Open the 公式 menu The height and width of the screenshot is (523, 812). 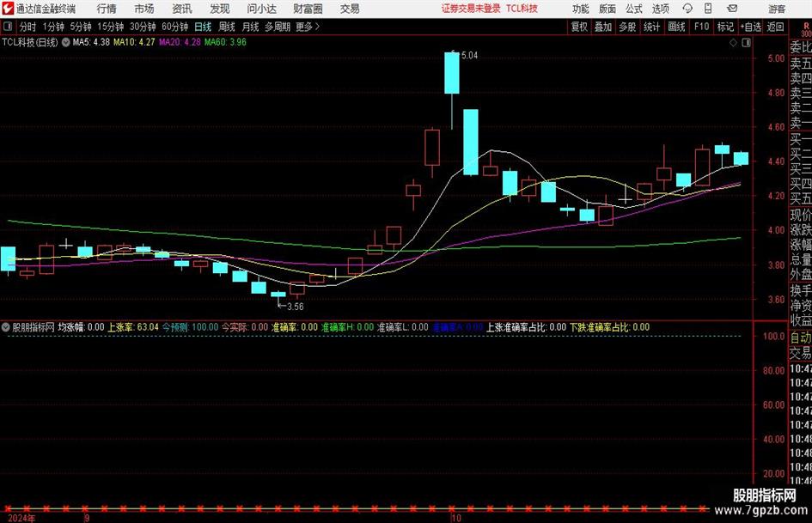[x=634, y=9]
